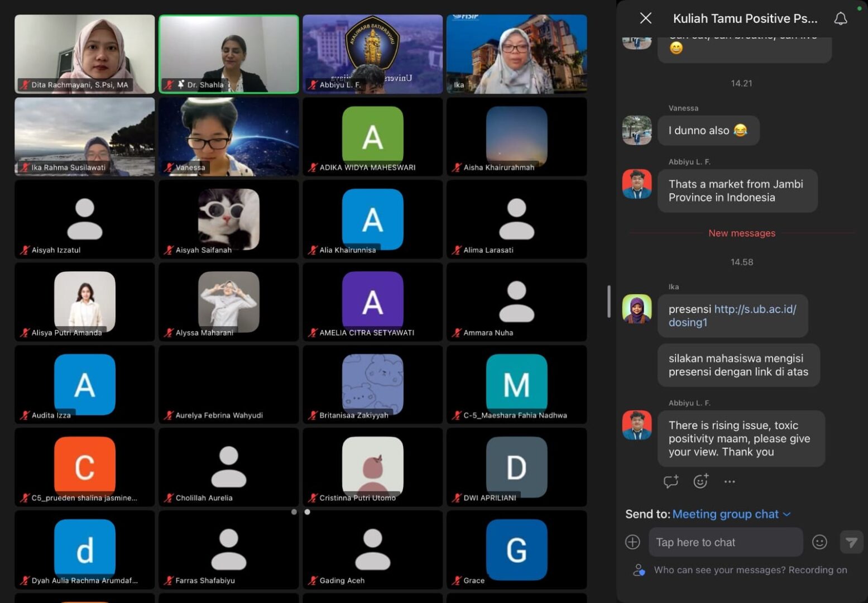Select Cristinna Putri Utomo participant tile
This screenshot has height=603, width=868.
coord(373,467)
